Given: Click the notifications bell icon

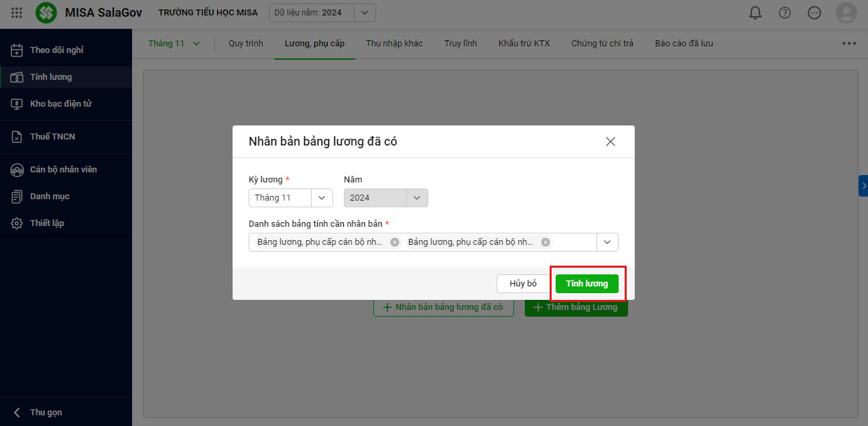Looking at the screenshot, I should 755,13.
